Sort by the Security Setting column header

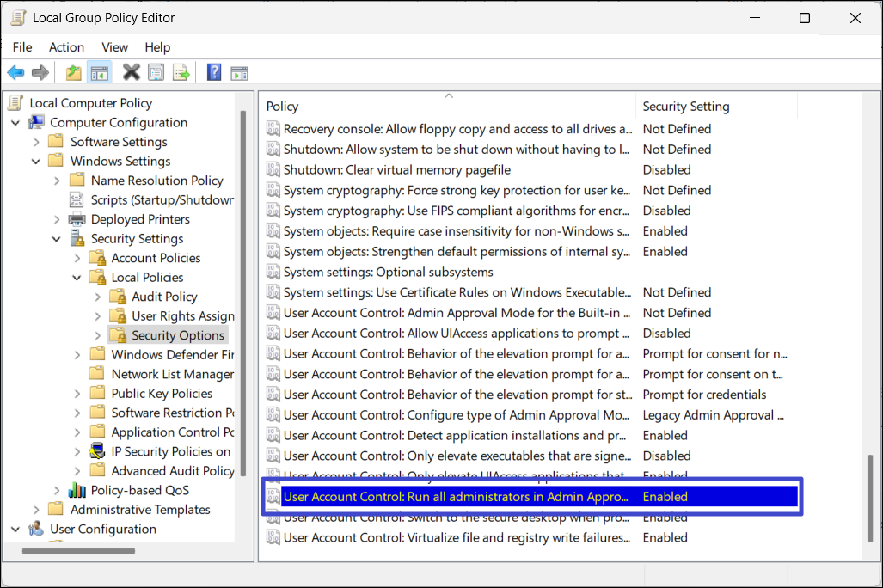click(x=685, y=107)
